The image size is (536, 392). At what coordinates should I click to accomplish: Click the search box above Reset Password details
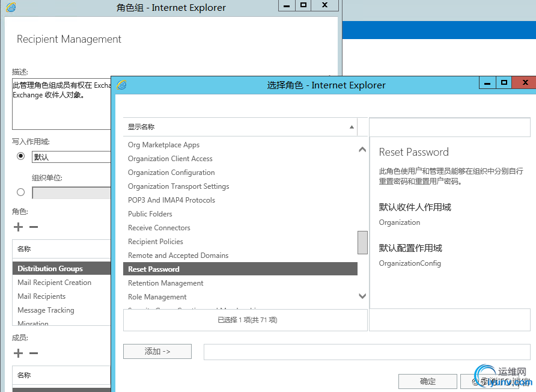449,127
